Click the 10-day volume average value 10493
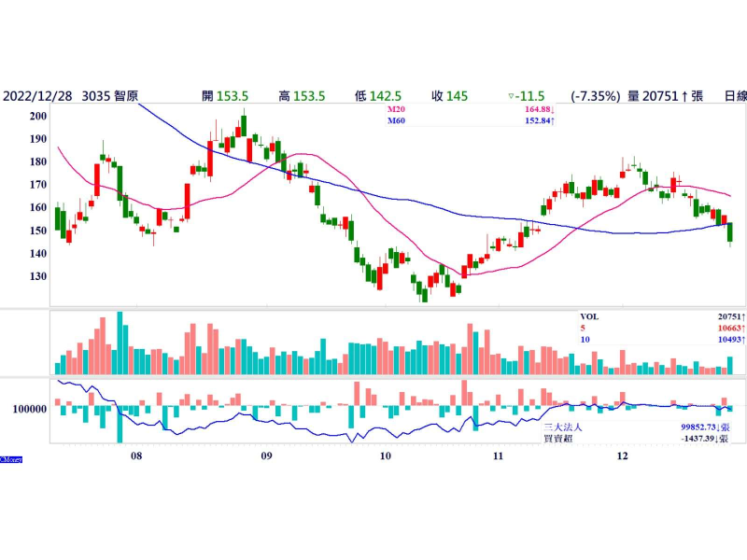Image resolution: width=747 pixels, height=560 pixels. pos(731,340)
